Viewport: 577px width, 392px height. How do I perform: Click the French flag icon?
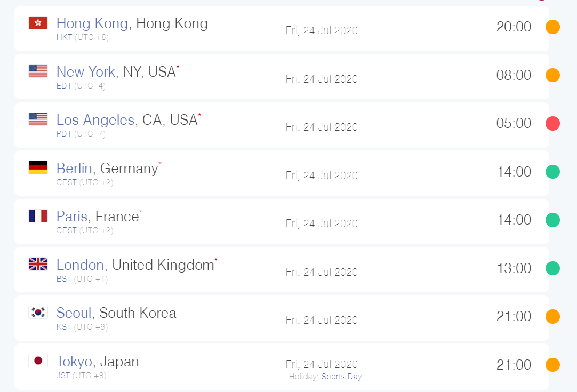(38, 215)
